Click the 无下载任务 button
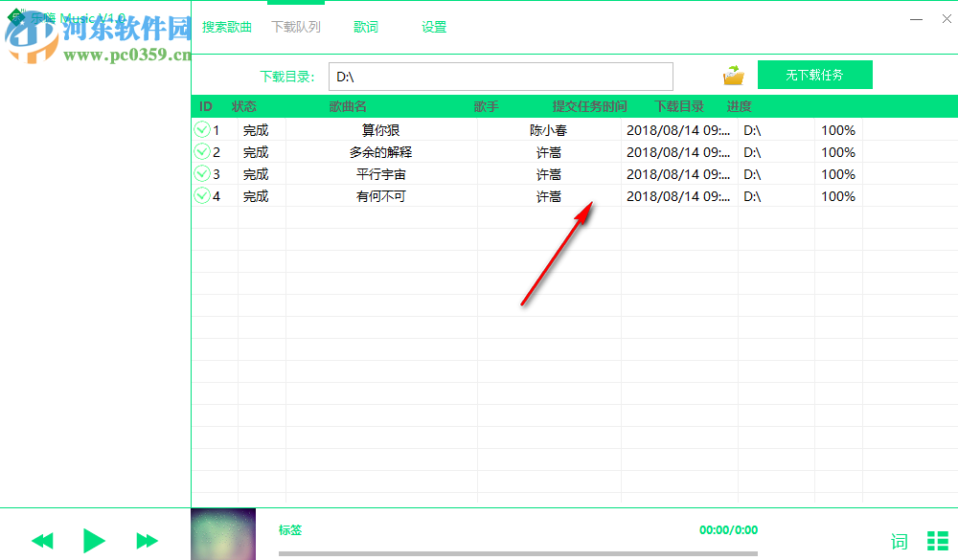Screen dimensions: 958x560 815,74
